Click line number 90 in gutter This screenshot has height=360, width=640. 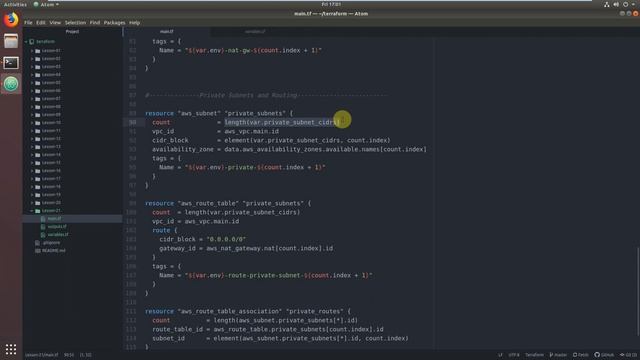point(133,122)
